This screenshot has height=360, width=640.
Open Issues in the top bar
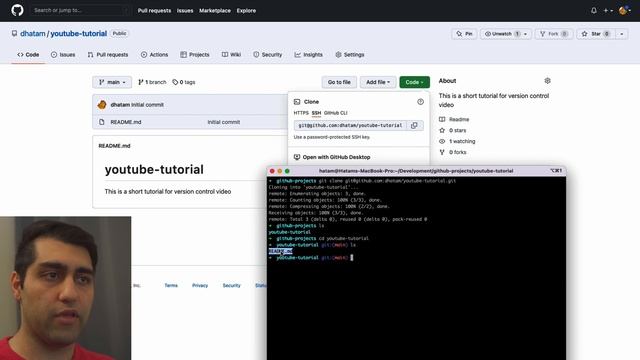(x=185, y=11)
